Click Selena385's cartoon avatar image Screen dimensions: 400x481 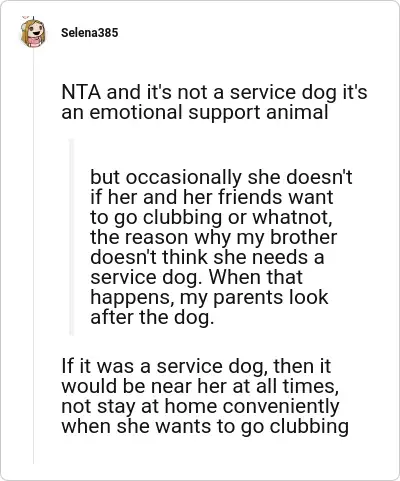pos(33,33)
